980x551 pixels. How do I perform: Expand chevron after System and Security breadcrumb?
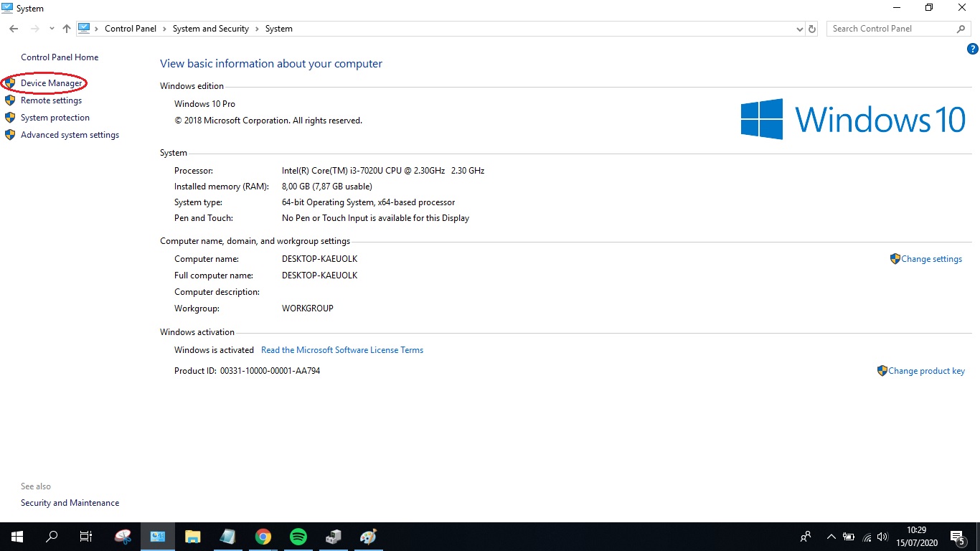pyautogui.click(x=257, y=29)
